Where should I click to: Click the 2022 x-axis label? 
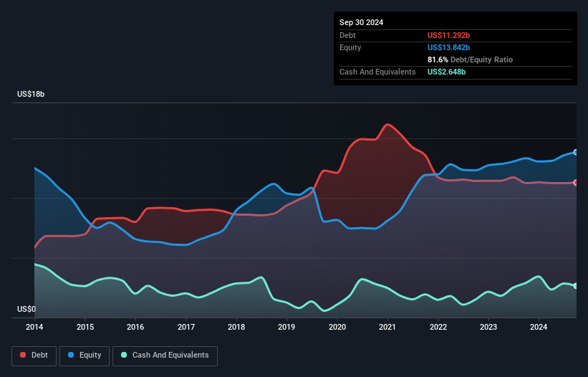point(438,327)
